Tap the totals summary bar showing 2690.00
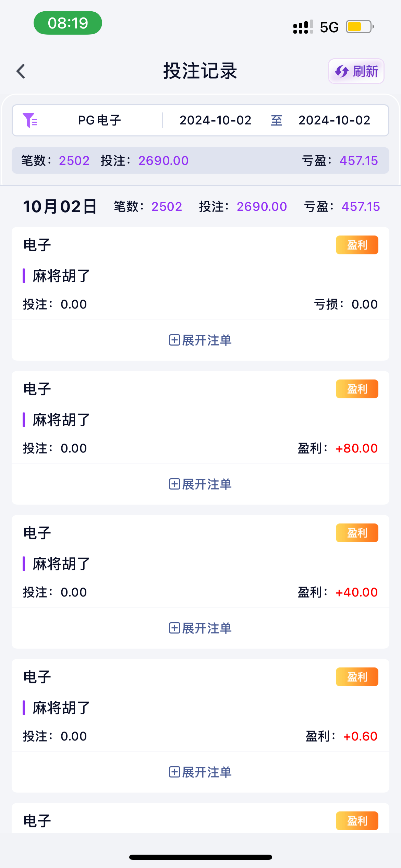This screenshot has height=868, width=401. coord(200,160)
